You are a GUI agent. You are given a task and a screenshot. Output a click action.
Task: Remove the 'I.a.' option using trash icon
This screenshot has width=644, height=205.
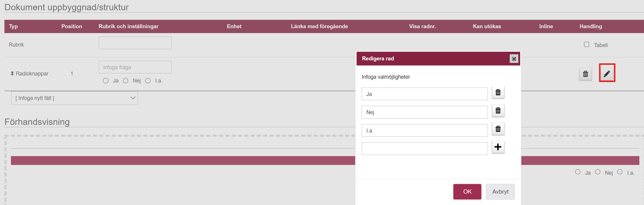pos(498,129)
